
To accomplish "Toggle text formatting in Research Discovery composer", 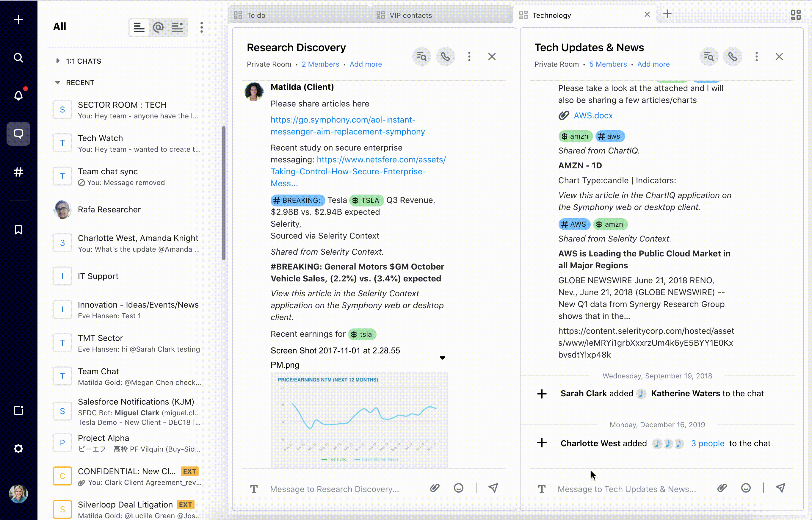I will 254,489.
